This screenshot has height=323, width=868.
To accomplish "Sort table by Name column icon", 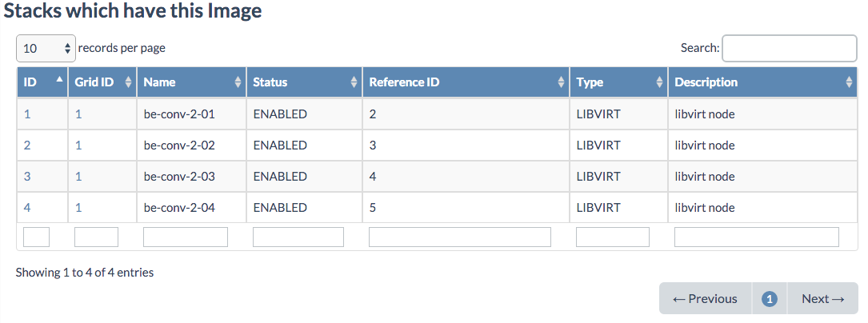I will tap(238, 82).
